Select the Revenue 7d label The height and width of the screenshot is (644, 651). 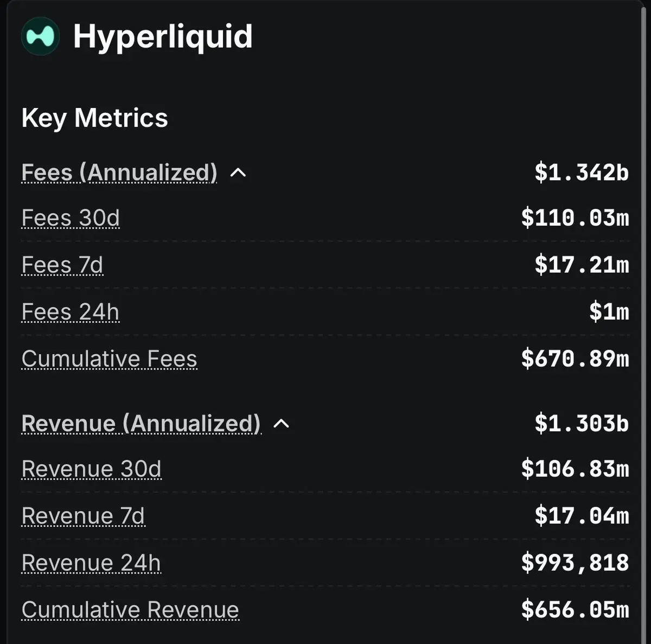tap(84, 516)
